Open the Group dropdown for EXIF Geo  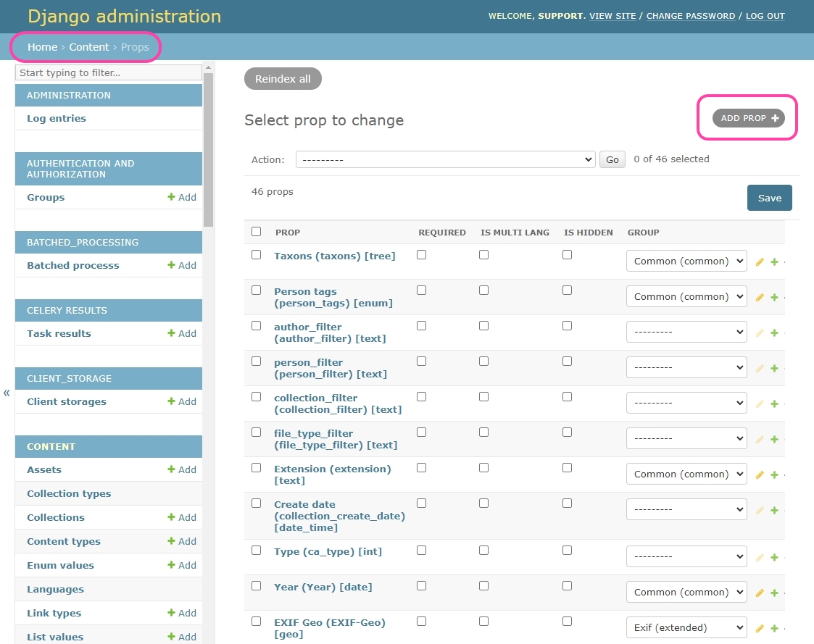(x=686, y=627)
